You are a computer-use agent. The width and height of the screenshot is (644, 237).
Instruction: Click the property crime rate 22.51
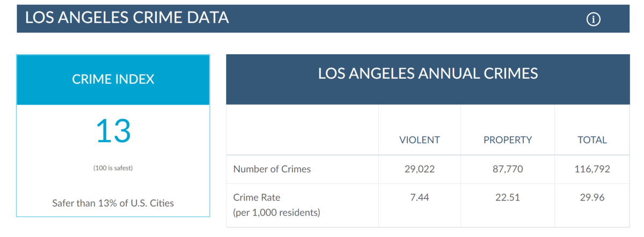(508, 197)
